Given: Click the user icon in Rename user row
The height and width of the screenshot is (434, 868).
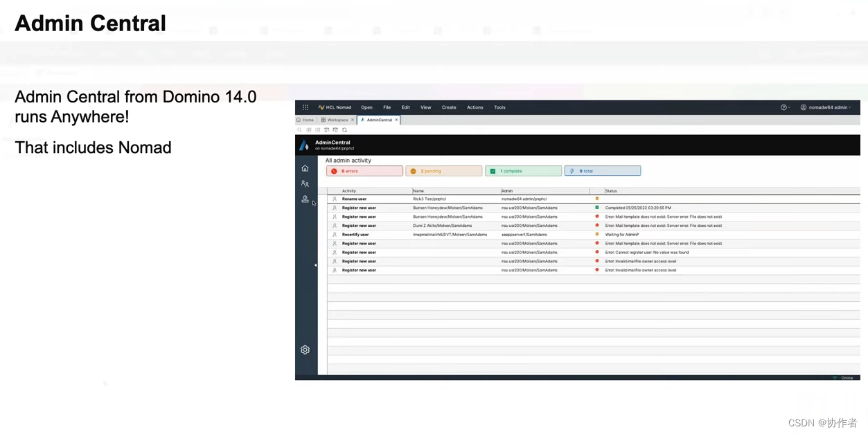Looking at the screenshot, I should click(335, 199).
